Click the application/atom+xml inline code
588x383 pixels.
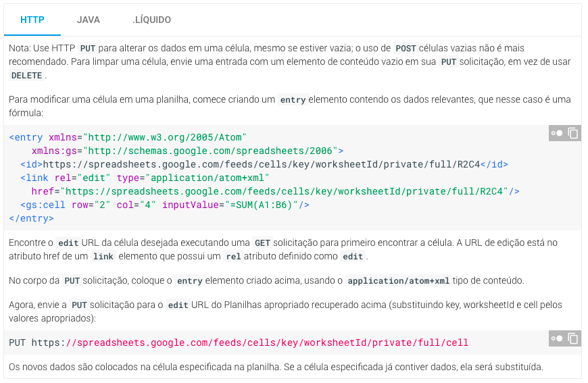(398, 281)
